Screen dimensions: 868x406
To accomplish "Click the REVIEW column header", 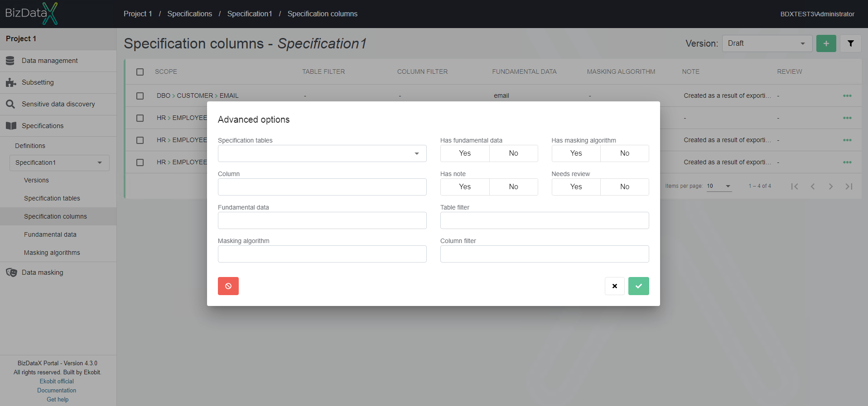I will coord(790,72).
